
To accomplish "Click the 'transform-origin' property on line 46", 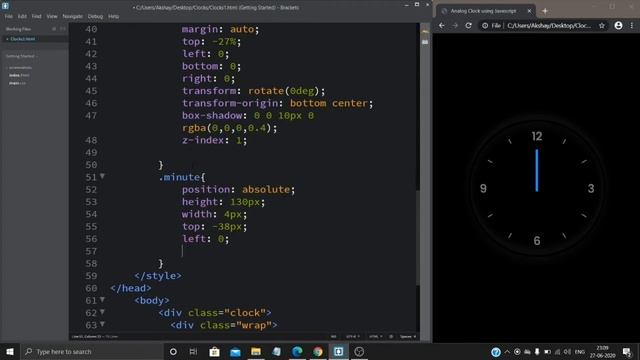I will click(x=230, y=103).
